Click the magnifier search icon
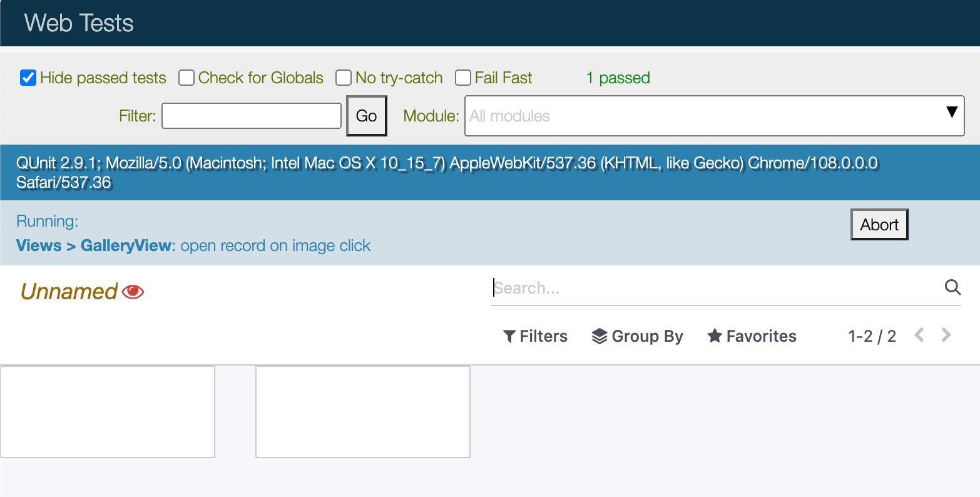 pyautogui.click(x=952, y=287)
